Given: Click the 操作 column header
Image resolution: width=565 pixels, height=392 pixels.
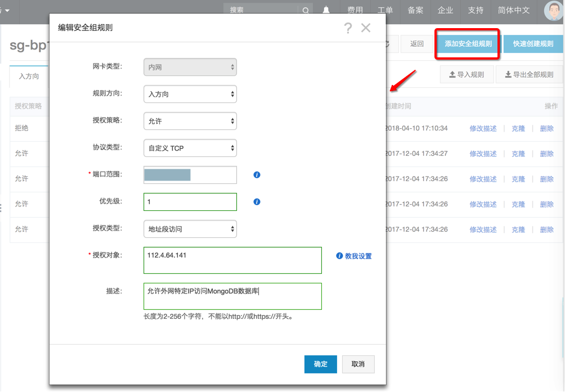Looking at the screenshot, I should pyautogui.click(x=551, y=106).
